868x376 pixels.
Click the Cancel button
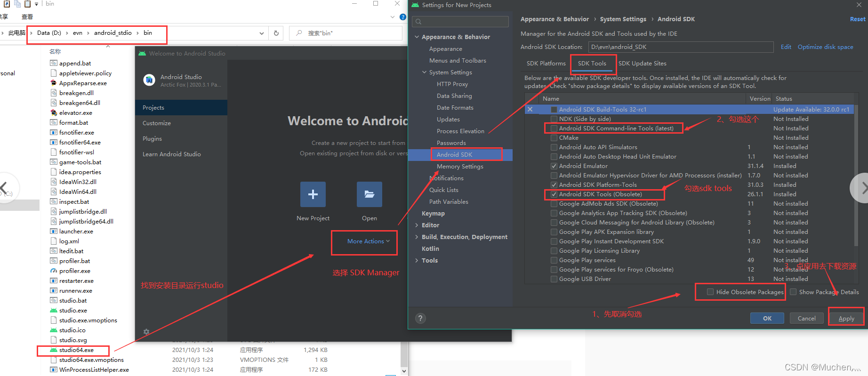pos(806,318)
